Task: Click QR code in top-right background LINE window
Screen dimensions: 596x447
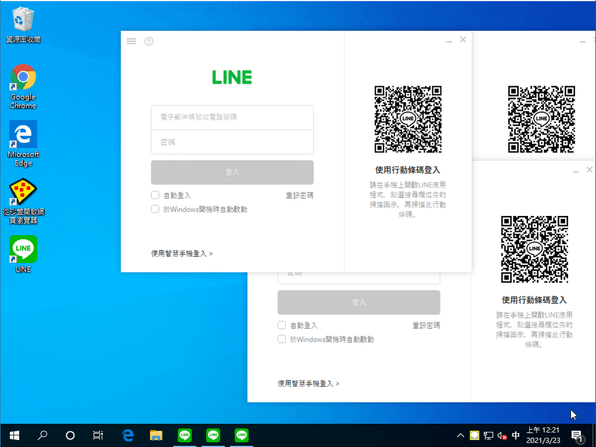Action: [541, 119]
